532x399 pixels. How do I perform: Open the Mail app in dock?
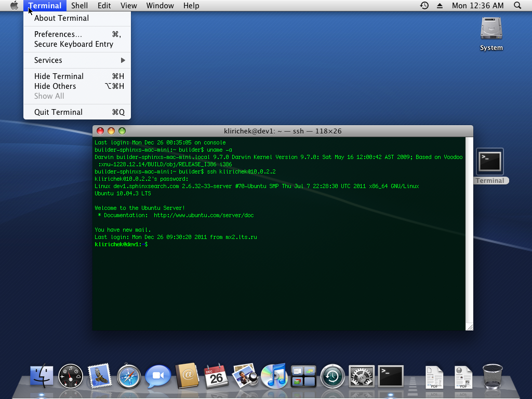coord(100,376)
